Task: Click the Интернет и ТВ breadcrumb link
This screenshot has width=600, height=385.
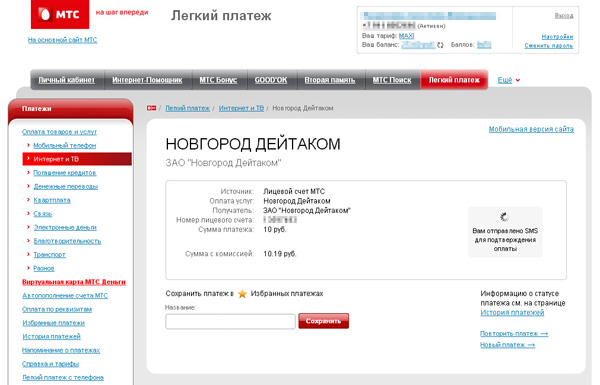Action: pos(241,108)
